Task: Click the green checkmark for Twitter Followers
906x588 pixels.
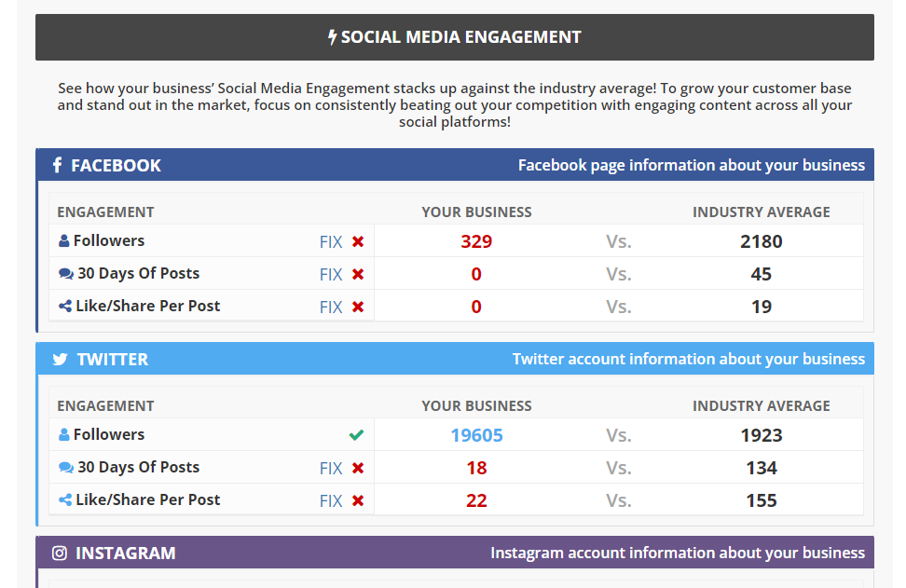Action: coord(356,435)
